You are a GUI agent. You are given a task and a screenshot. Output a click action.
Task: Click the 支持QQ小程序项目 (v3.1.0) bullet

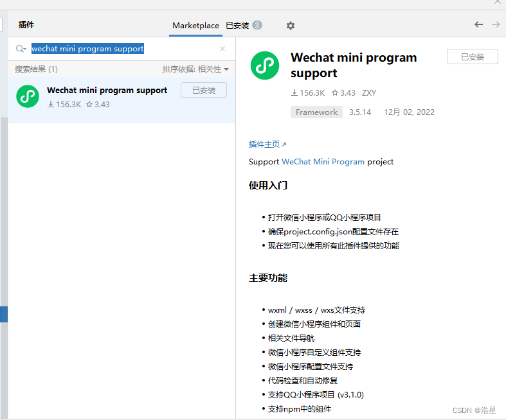[316, 395]
